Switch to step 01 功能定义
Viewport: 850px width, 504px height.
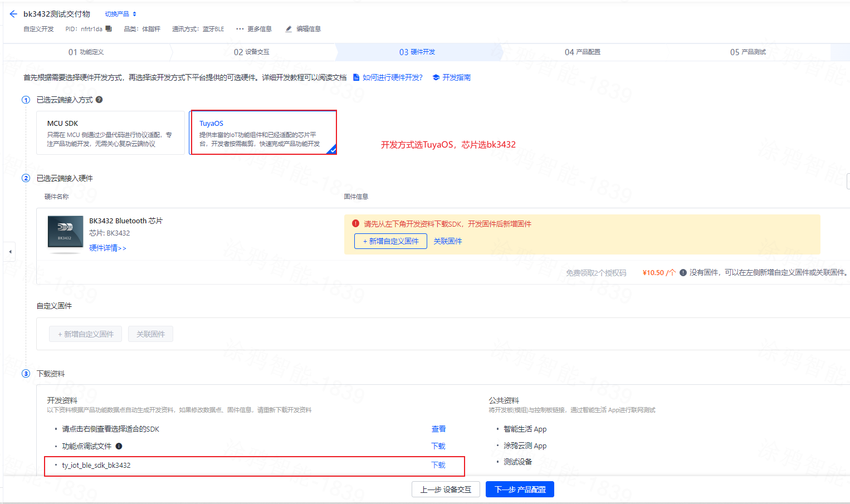(86, 52)
